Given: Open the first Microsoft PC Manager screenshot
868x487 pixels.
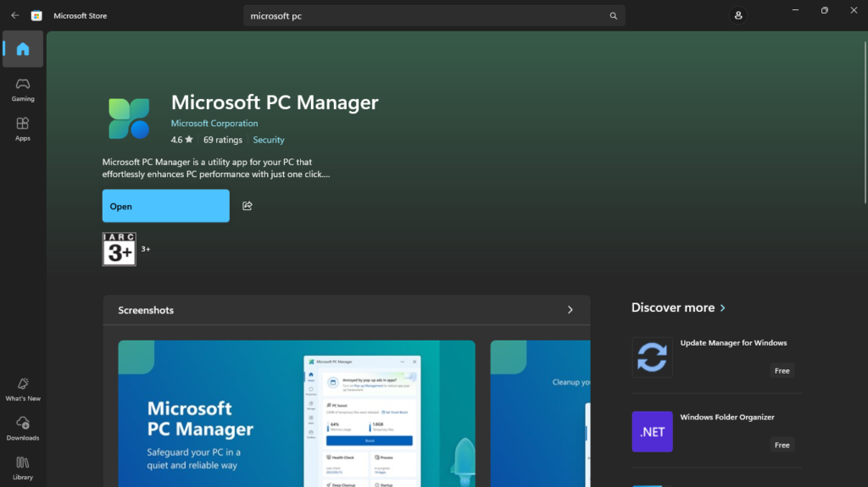Looking at the screenshot, I should click(297, 413).
